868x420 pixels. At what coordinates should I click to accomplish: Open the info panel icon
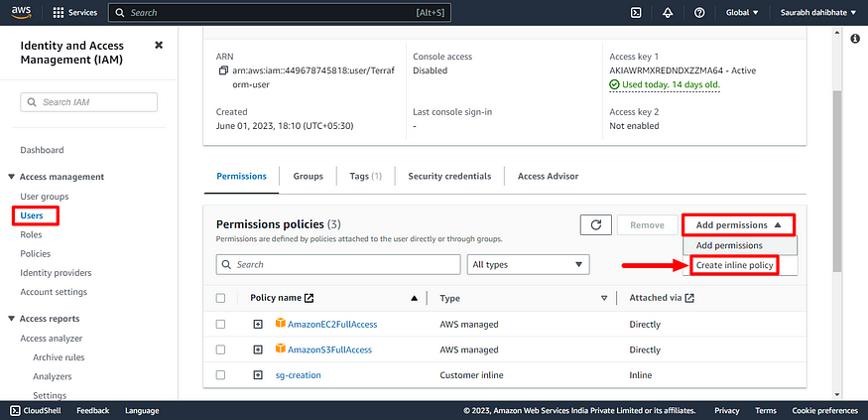tap(854, 39)
